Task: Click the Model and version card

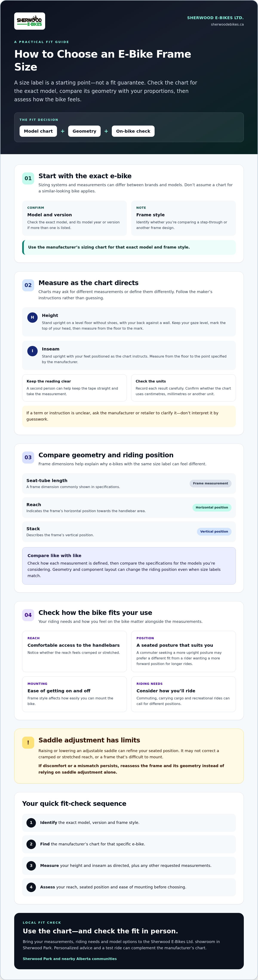Action: (x=74, y=218)
